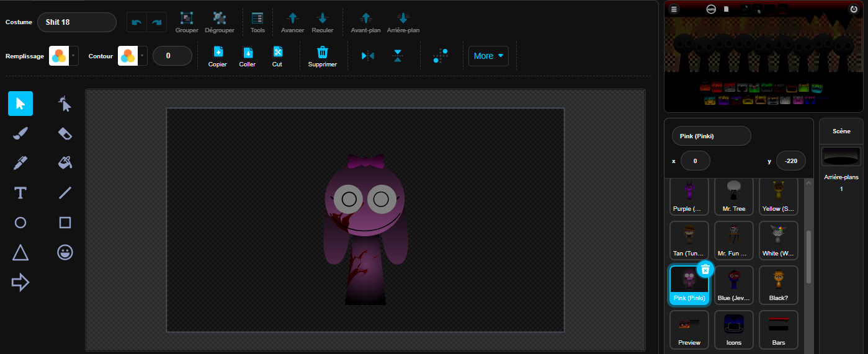This screenshot has width=868, height=354.
Task: Click the Supprimer trash button
Action: pos(323,56)
